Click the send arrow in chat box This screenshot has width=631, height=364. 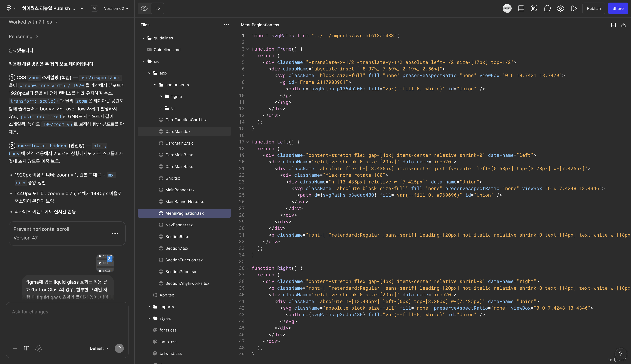[x=119, y=348]
